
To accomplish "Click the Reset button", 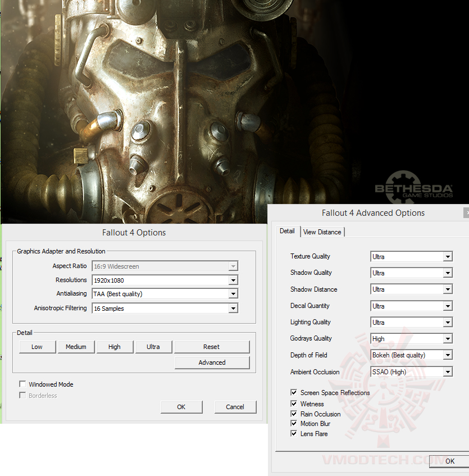I will pyautogui.click(x=211, y=347).
